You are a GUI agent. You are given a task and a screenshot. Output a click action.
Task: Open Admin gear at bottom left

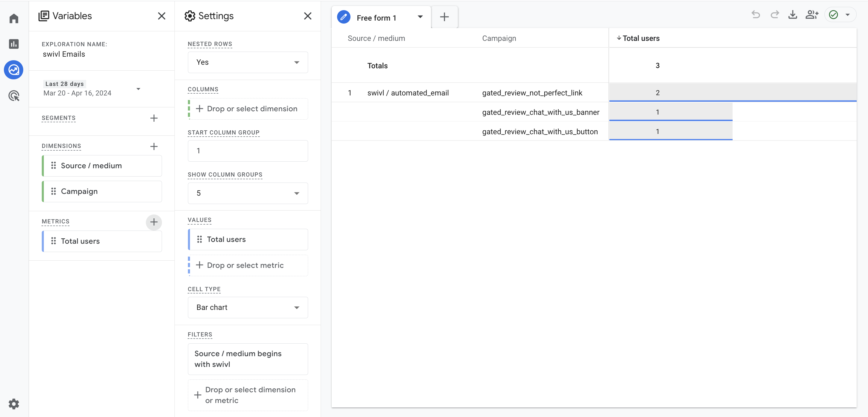click(13, 404)
